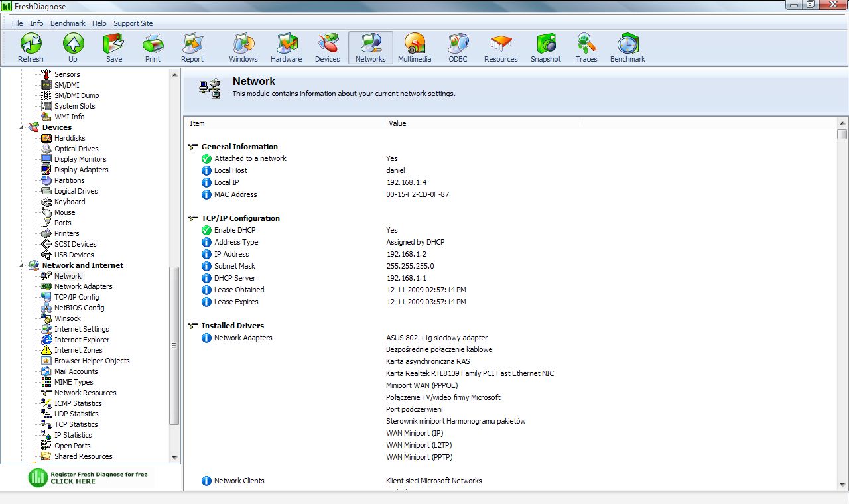The height and width of the screenshot is (504, 849).
Task: Click the details pane scroll-up arrow
Action: 842,123
